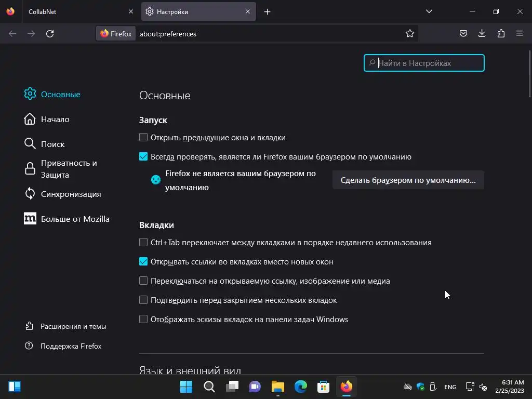
Task: Click the settings page vertical scrollbar
Action: coord(529,73)
